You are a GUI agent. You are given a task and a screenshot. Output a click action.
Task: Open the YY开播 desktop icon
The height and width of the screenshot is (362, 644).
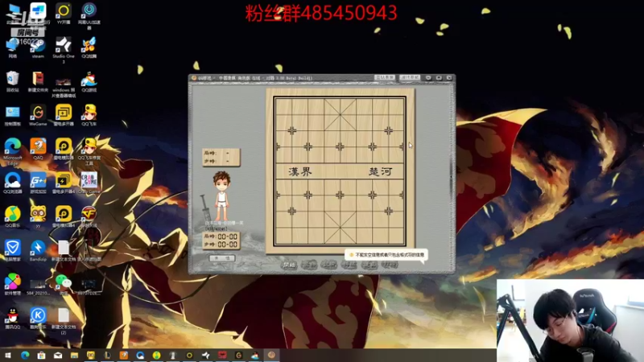tap(64, 13)
